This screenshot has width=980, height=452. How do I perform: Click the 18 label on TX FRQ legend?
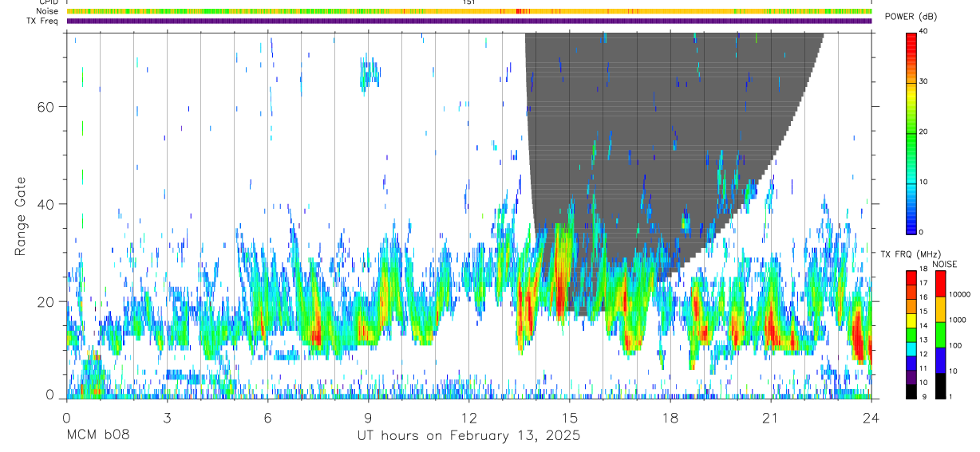point(922,269)
